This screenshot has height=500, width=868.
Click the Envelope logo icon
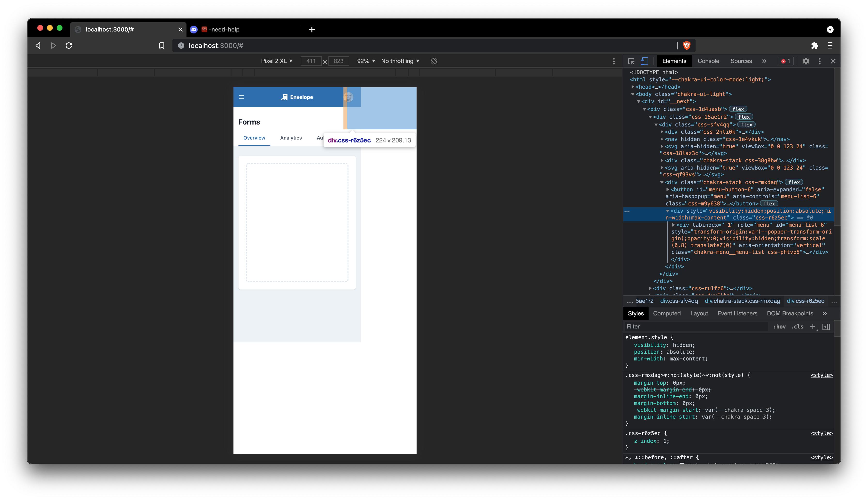click(x=285, y=97)
